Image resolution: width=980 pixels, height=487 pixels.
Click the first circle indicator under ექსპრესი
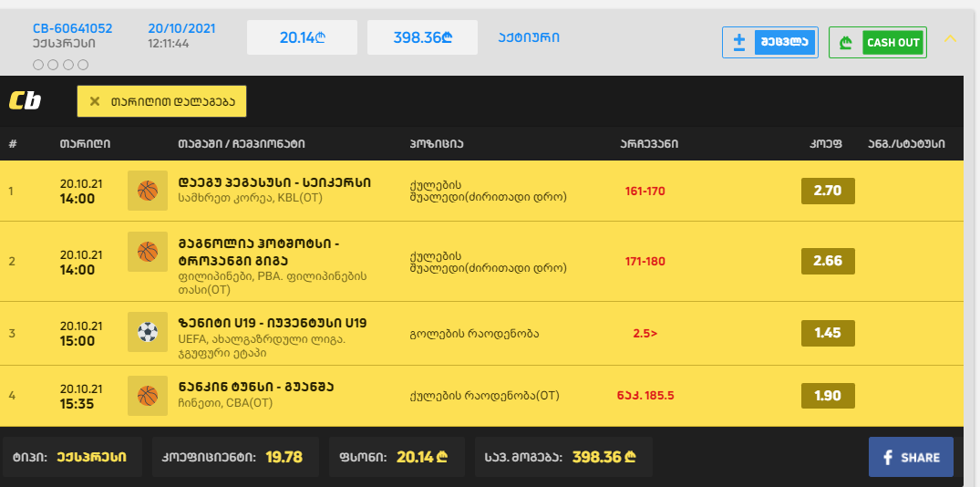(x=38, y=65)
